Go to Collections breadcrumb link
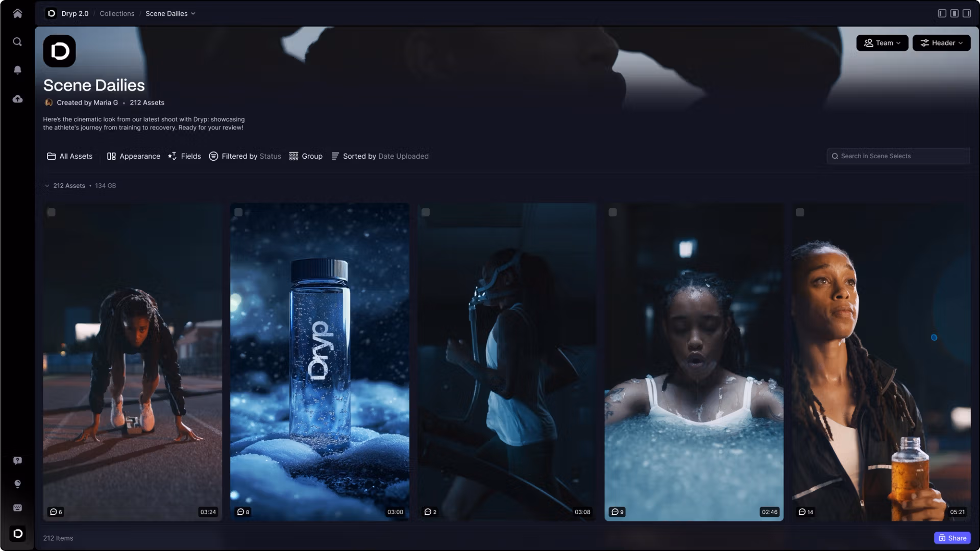This screenshot has width=980, height=551. tap(117, 14)
